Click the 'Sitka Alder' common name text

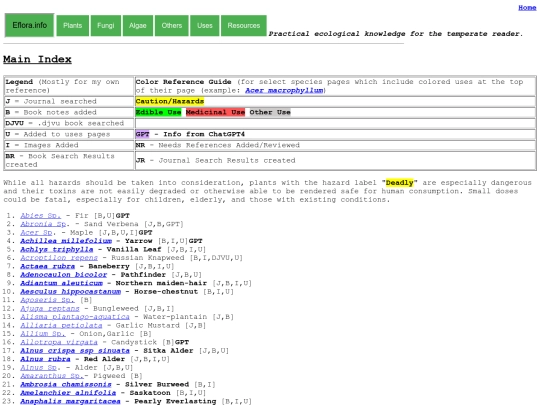point(168,351)
